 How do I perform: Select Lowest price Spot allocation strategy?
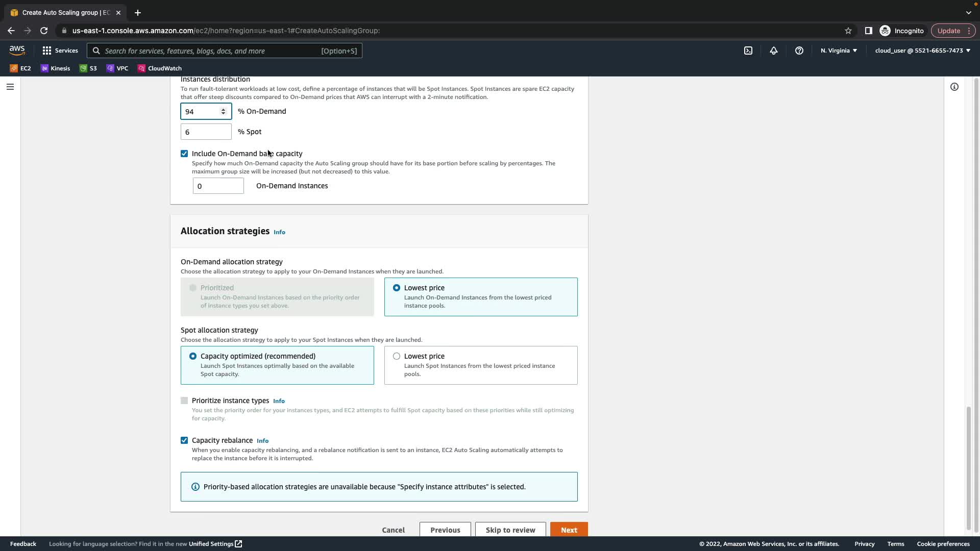(x=397, y=356)
